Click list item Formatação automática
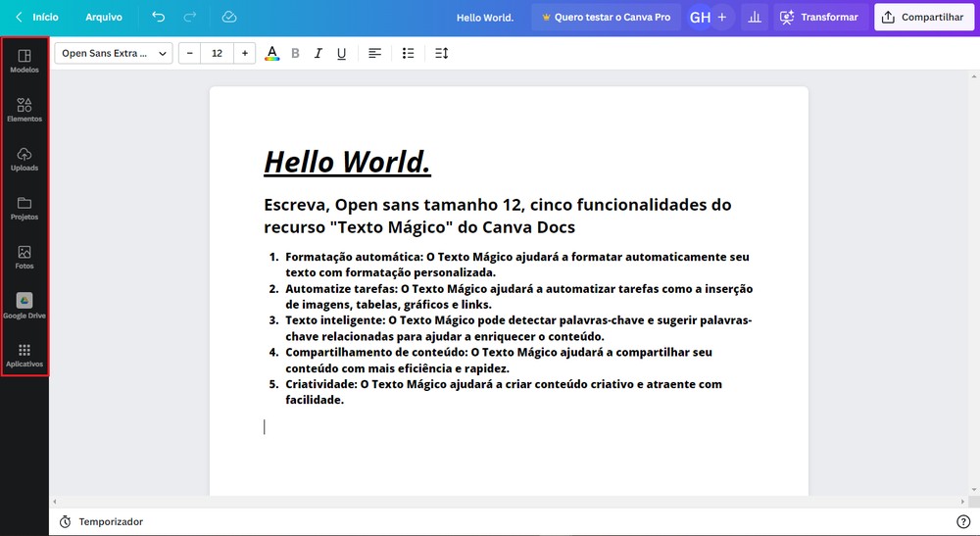The image size is (980, 536). [x=517, y=265]
